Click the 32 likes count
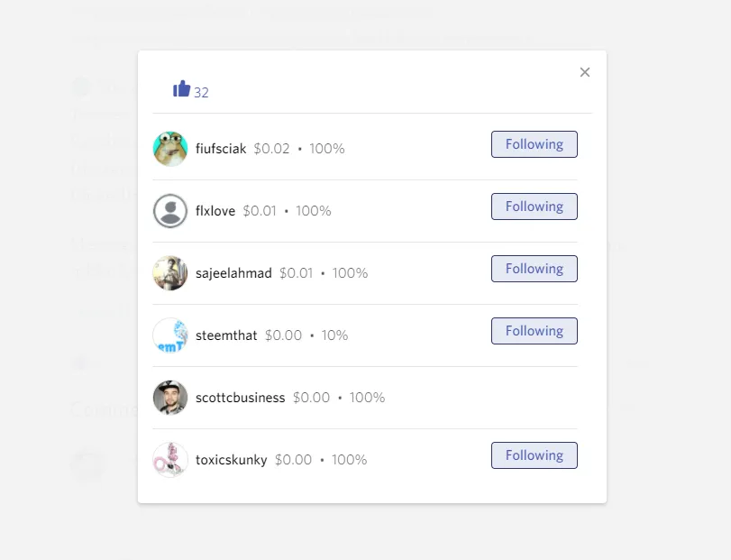Screen dimensions: 731x560 [201, 93]
